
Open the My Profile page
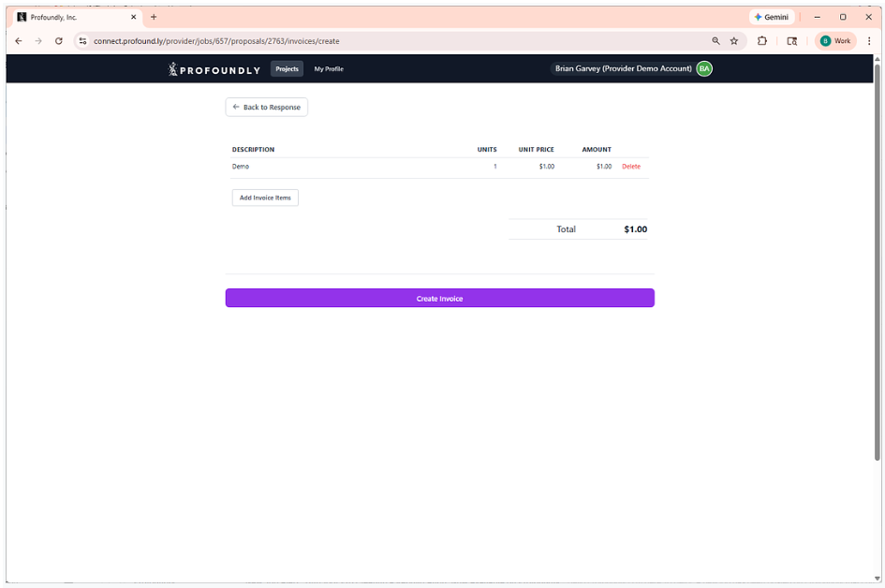[328, 68]
